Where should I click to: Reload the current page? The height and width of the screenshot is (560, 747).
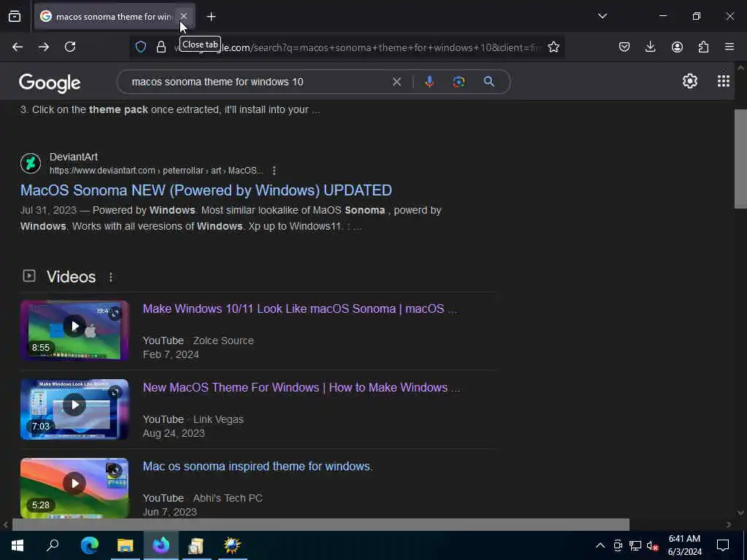click(x=70, y=47)
